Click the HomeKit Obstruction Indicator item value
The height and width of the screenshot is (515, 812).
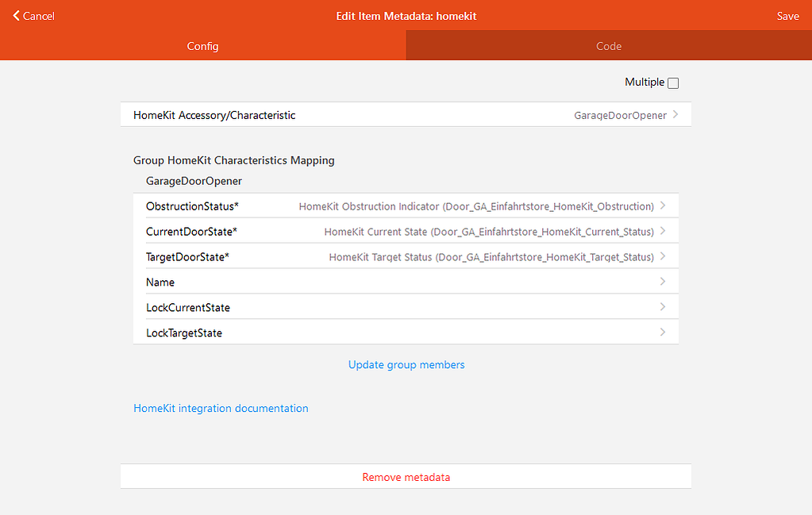(476, 206)
